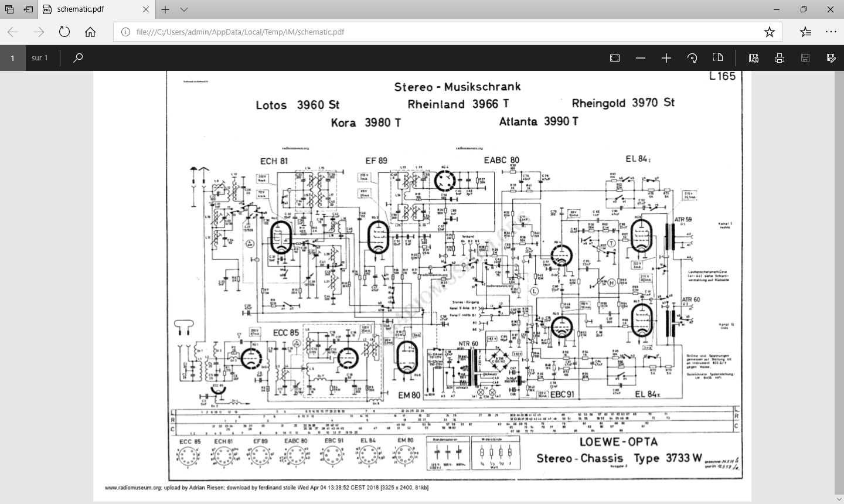844x504 pixels.
Task: Click the 'EM 80' tube label in schematic
Action: 409,395
